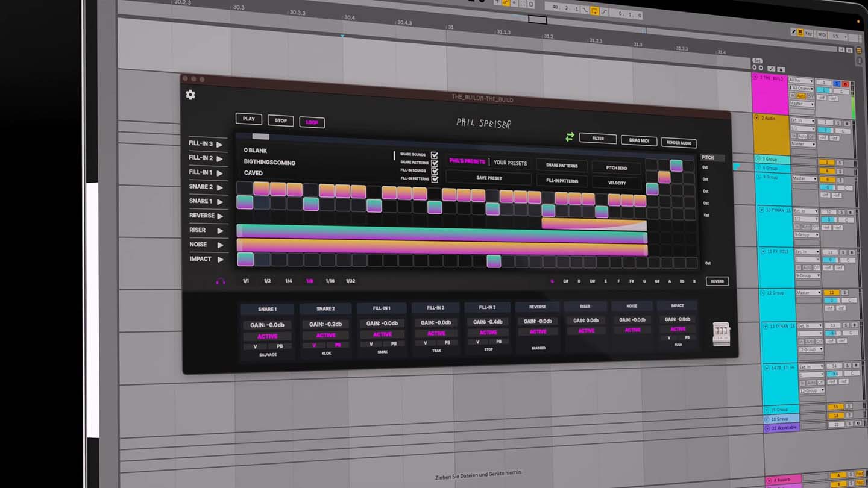Preview the FILL-IN 3 row sound
Image resolution: width=868 pixels, height=488 pixels.
click(x=219, y=145)
